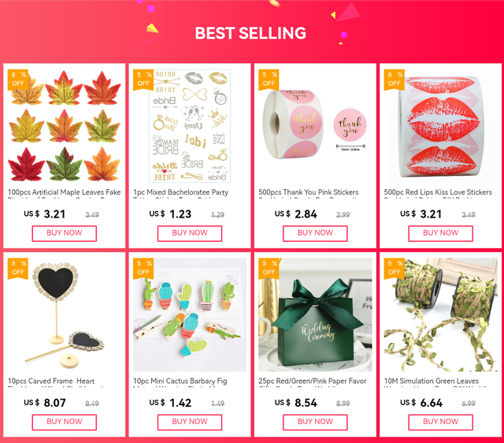Click the 5% OFF badge on heart blackboard

18,268
